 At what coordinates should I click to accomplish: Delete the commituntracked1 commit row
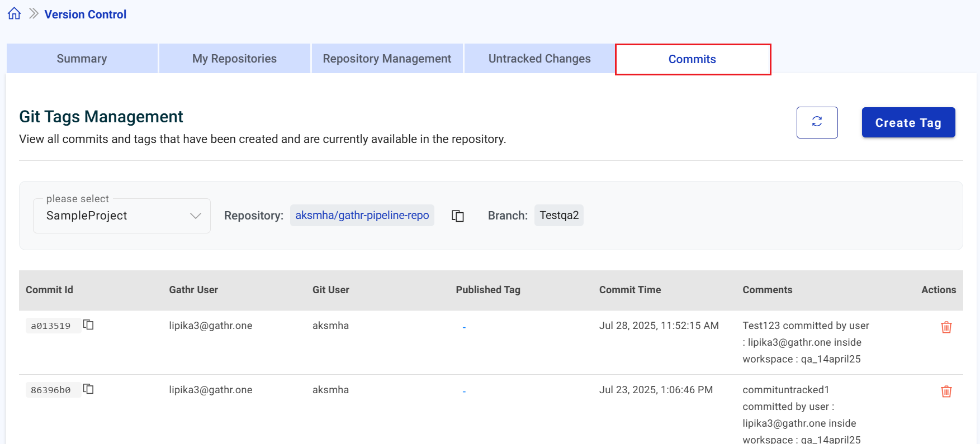[x=946, y=392]
